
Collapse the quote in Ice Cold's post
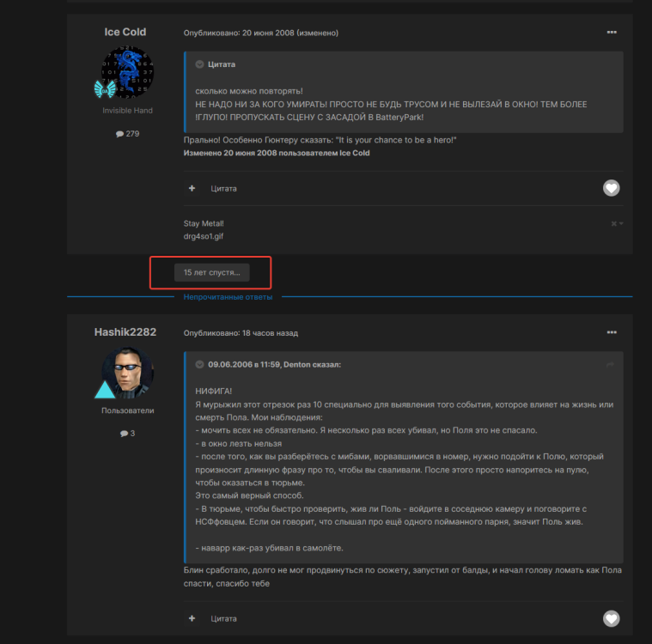click(x=199, y=64)
